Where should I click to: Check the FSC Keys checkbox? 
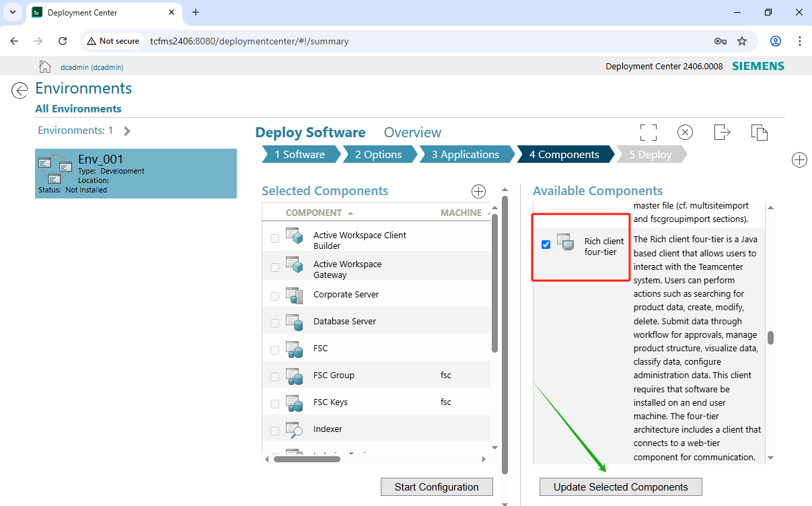[x=274, y=404]
